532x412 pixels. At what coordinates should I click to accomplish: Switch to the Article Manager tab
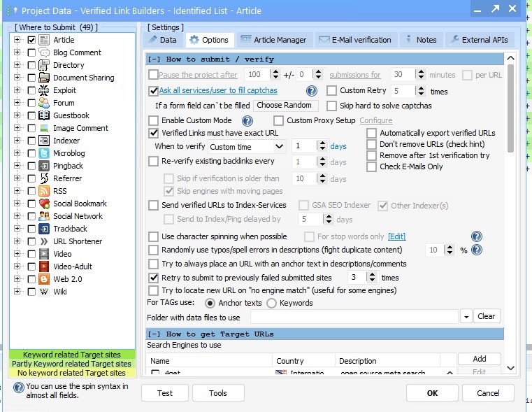[x=274, y=40]
